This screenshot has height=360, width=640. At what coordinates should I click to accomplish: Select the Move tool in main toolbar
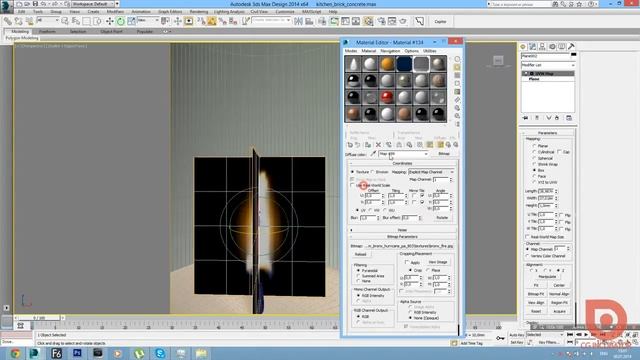(x=109, y=21)
